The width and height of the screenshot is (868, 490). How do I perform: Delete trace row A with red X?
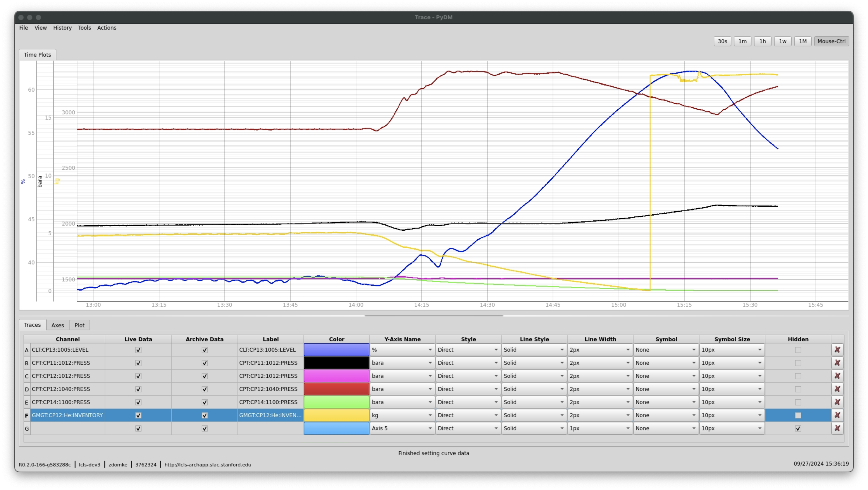coord(837,350)
